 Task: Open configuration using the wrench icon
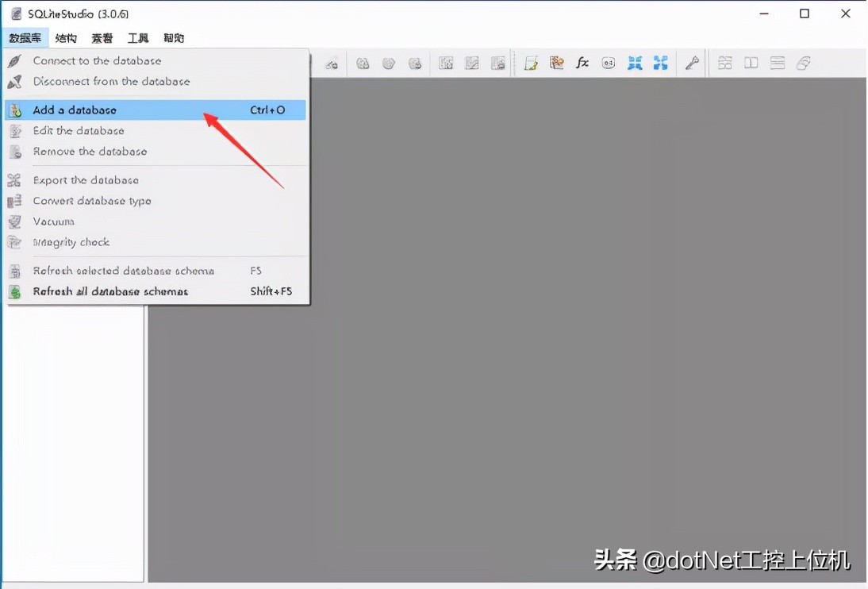click(692, 63)
